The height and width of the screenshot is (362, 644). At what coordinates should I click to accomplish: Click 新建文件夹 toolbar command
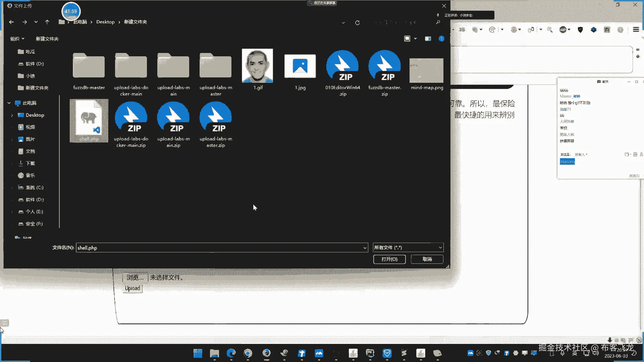[x=47, y=39]
